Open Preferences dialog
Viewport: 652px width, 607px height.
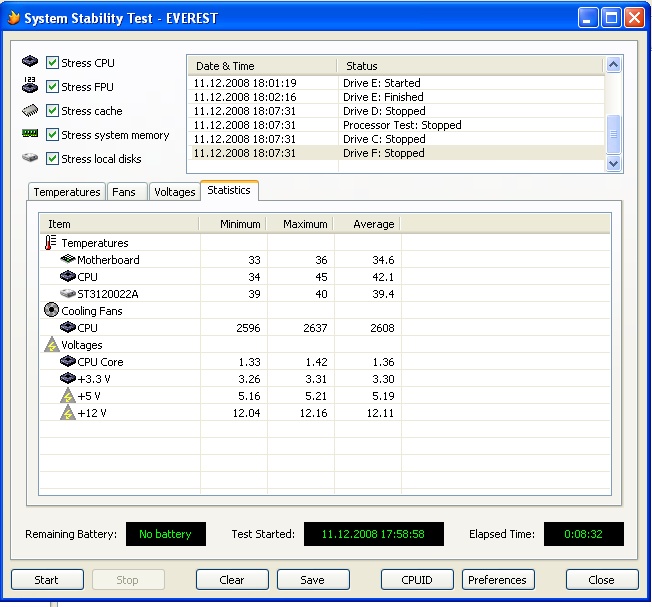pyautogui.click(x=497, y=580)
